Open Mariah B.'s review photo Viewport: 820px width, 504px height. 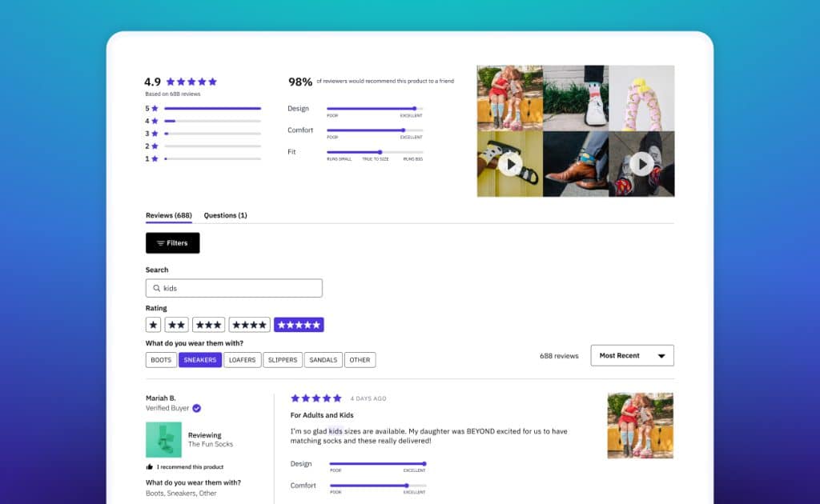click(x=640, y=426)
